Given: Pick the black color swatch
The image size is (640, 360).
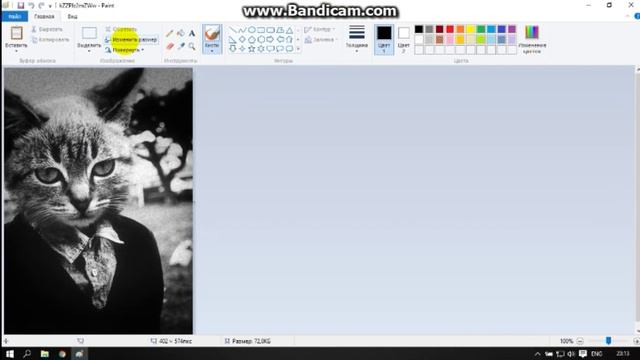Looking at the screenshot, I should (x=419, y=29).
